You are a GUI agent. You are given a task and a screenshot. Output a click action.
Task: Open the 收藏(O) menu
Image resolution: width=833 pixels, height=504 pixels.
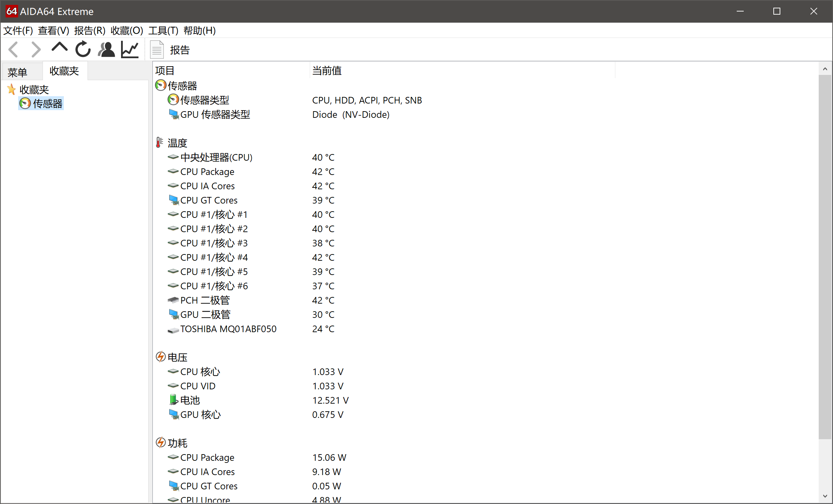click(127, 31)
